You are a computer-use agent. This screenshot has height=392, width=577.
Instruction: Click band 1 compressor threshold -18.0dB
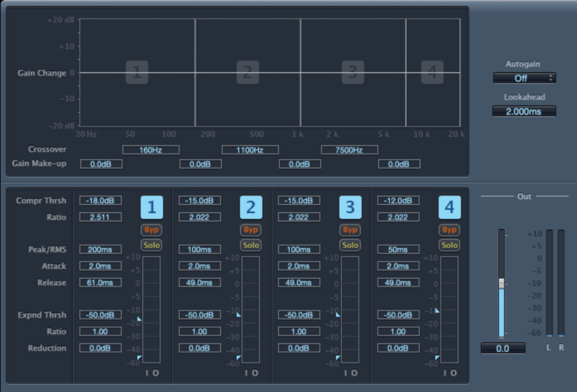101,200
